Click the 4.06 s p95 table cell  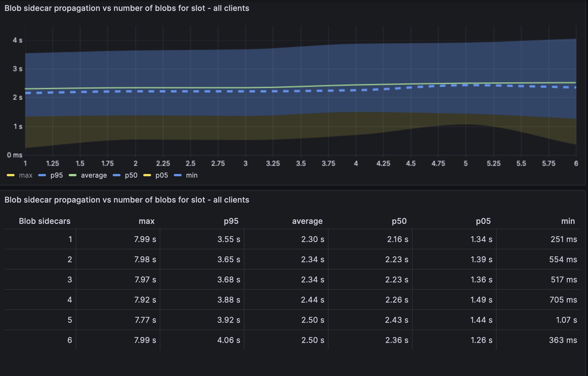click(229, 340)
